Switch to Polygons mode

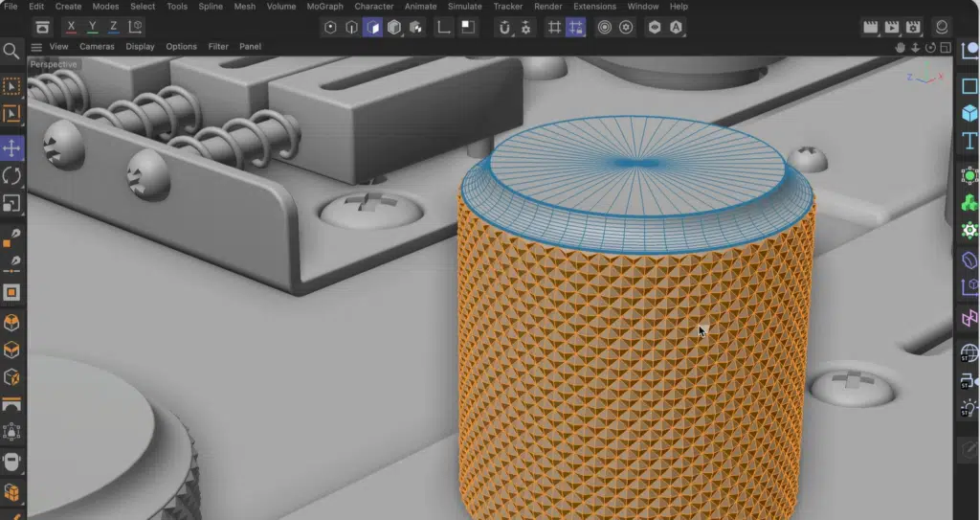(372, 27)
